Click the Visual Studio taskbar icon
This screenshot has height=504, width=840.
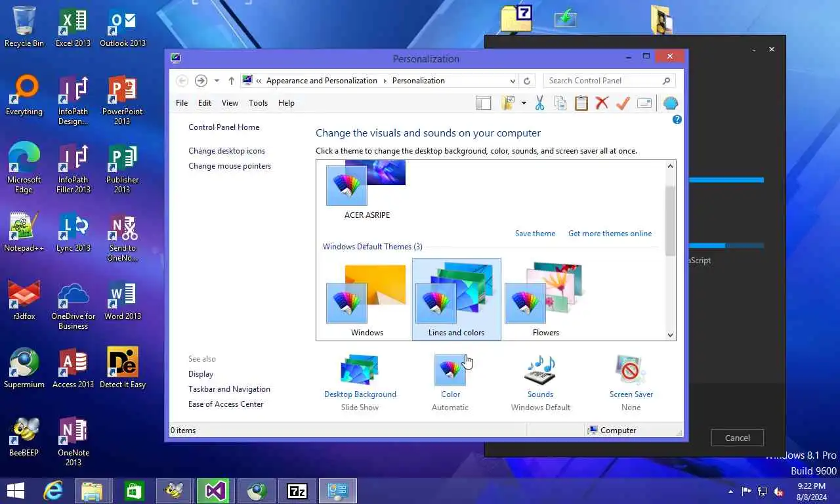pos(215,491)
